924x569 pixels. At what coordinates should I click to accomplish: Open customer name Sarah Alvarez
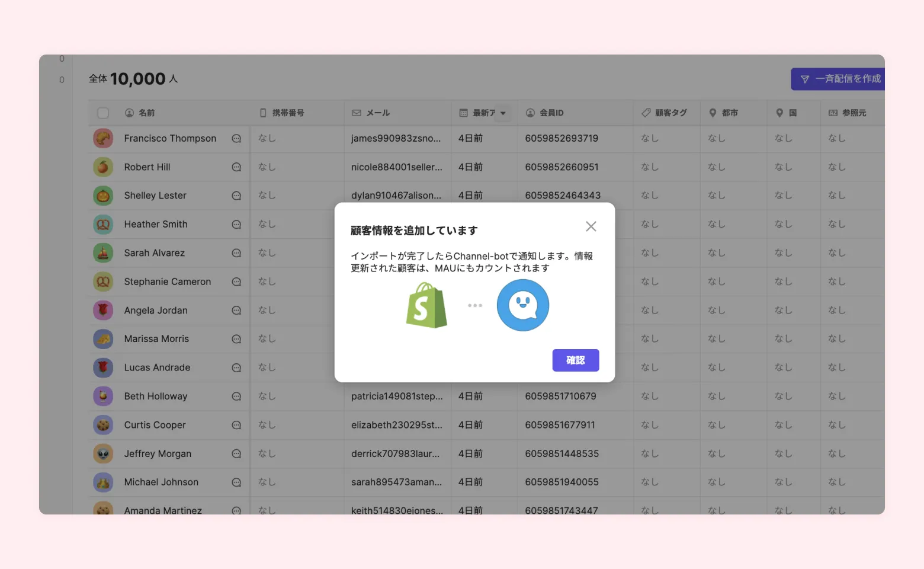click(x=155, y=253)
